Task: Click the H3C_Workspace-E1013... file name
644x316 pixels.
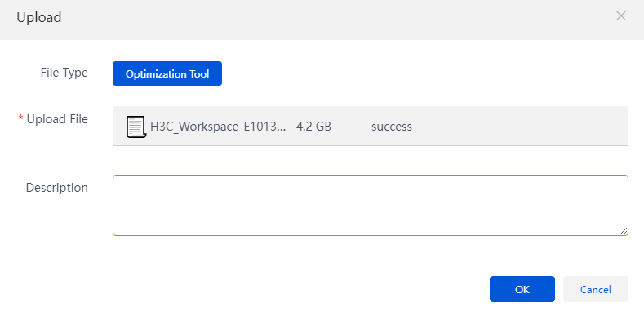Action: [x=218, y=127]
